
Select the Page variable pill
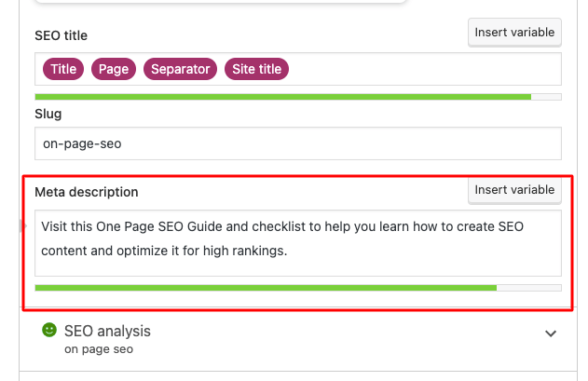114,69
